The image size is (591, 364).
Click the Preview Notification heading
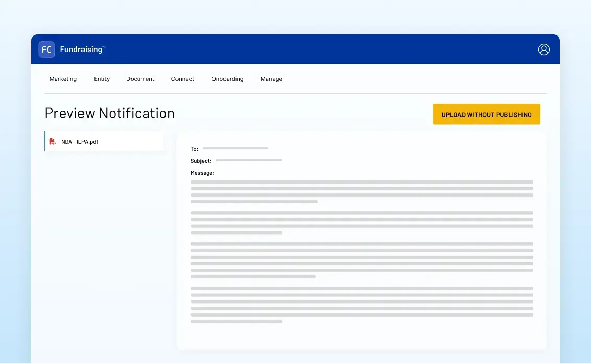click(x=110, y=113)
